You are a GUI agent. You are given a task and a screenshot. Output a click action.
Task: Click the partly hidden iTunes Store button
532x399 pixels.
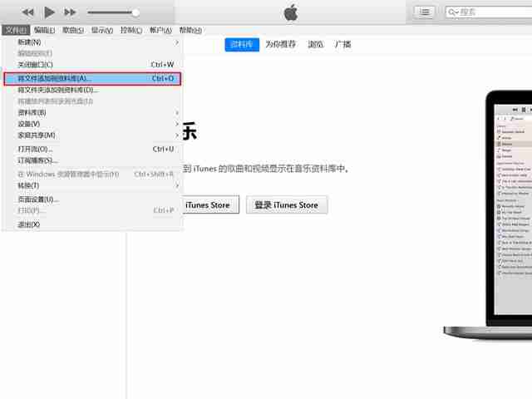(x=211, y=205)
